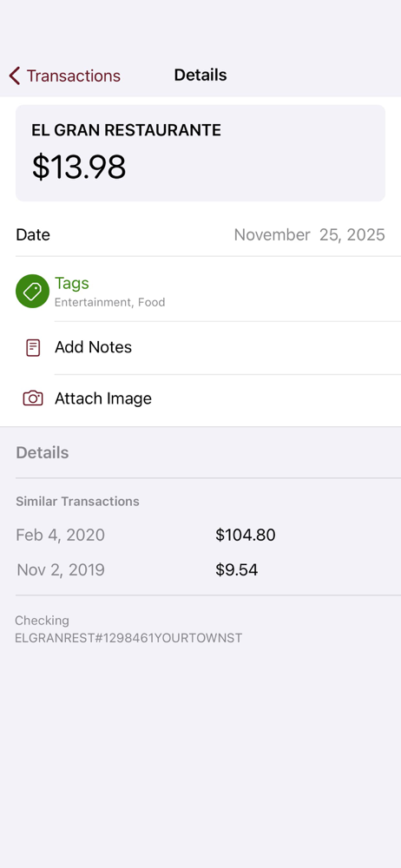The image size is (401, 868).
Task: Tap the notes document icon
Action: click(33, 348)
